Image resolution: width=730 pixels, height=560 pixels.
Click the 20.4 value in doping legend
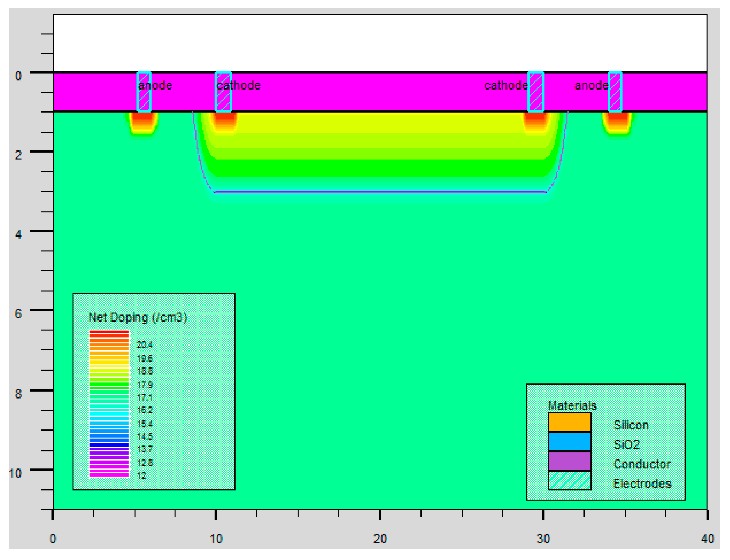[145, 345]
